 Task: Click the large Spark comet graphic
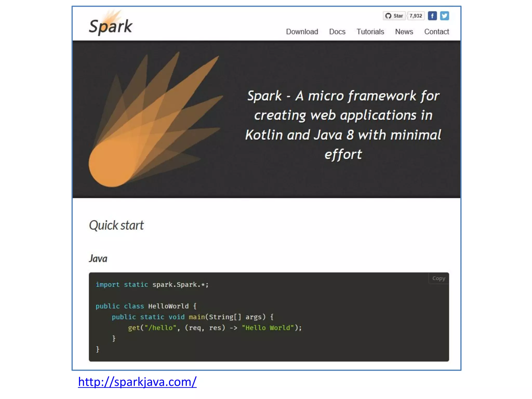point(156,119)
